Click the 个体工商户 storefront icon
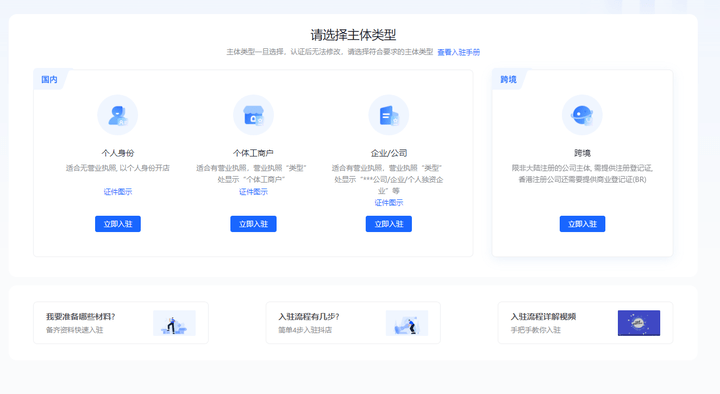Image resolution: width=720 pixels, height=394 pixels. coord(253,115)
